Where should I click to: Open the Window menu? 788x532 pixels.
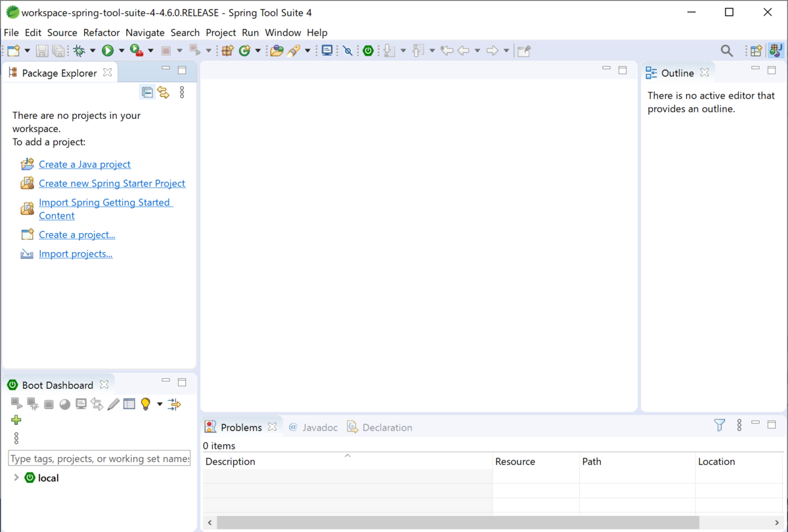point(282,32)
